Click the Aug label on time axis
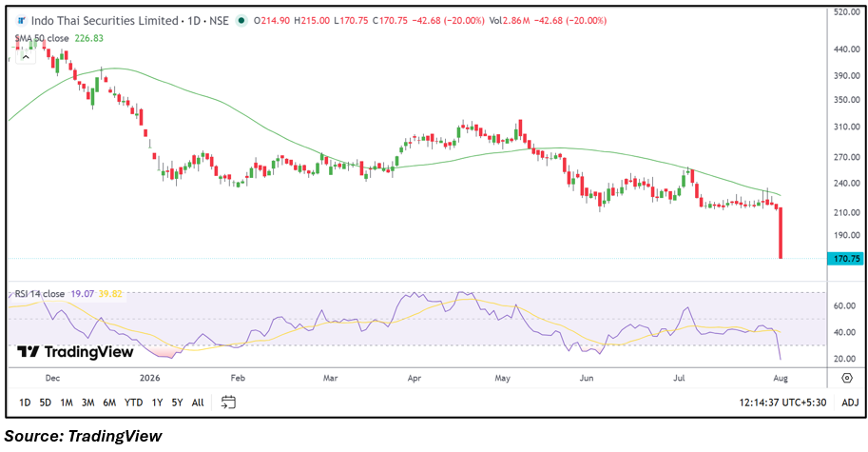This screenshot has width=868, height=452. click(x=781, y=378)
